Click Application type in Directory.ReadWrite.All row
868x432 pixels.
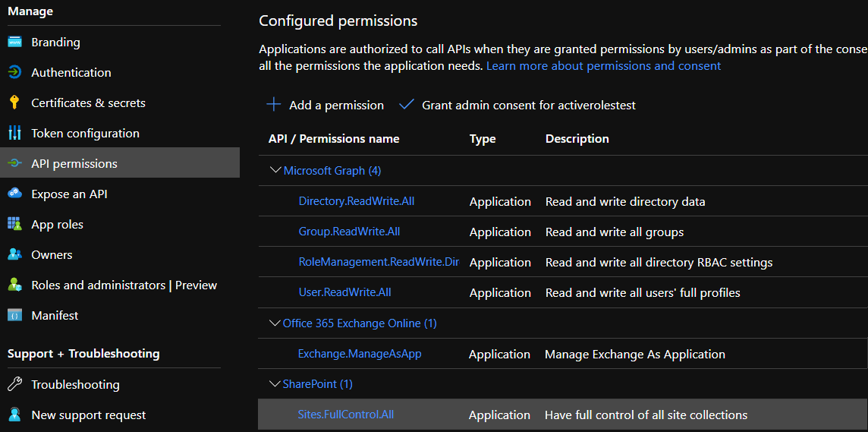pyautogui.click(x=501, y=202)
